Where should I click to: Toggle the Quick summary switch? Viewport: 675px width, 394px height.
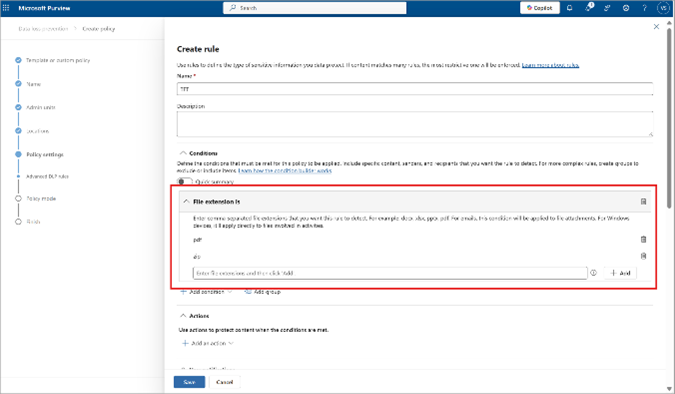[185, 182]
